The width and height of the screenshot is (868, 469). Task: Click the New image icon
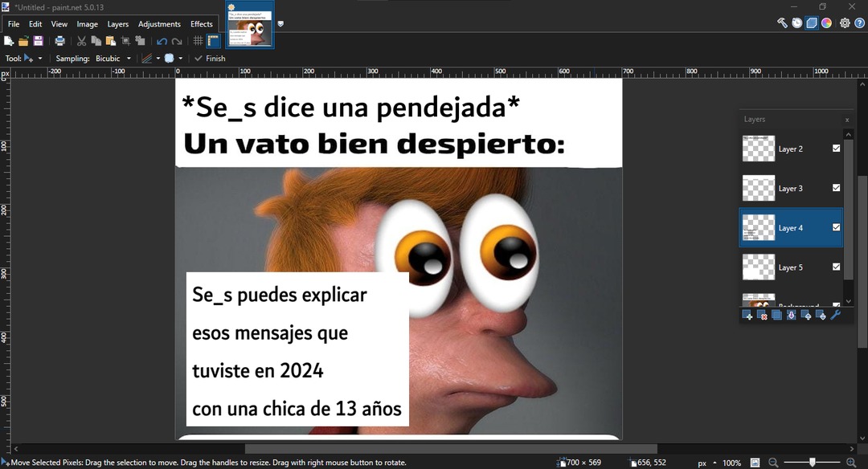coord(9,41)
